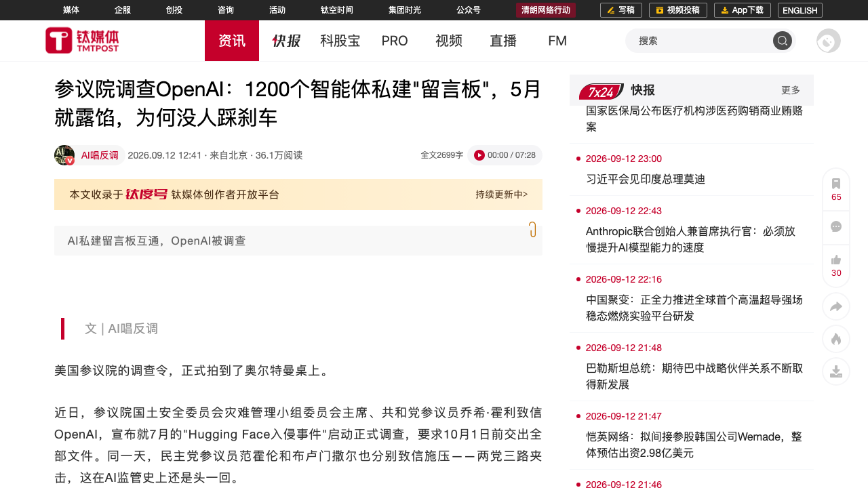Click author avatar of AI唱反调
The width and height of the screenshot is (868, 488).
click(64, 155)
